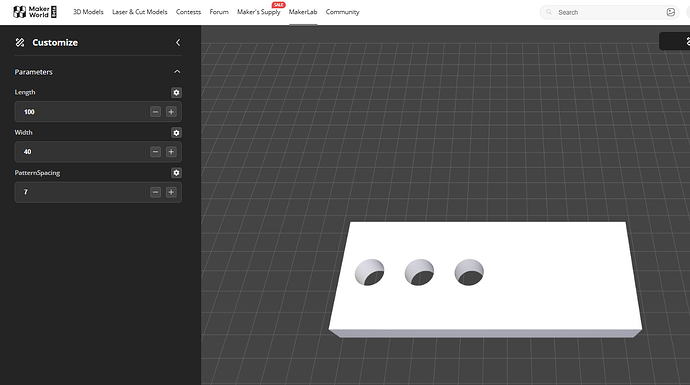Open settings gear for Length parameter
Viewport: 690px width, 385px height.
(x=176, y=92)
